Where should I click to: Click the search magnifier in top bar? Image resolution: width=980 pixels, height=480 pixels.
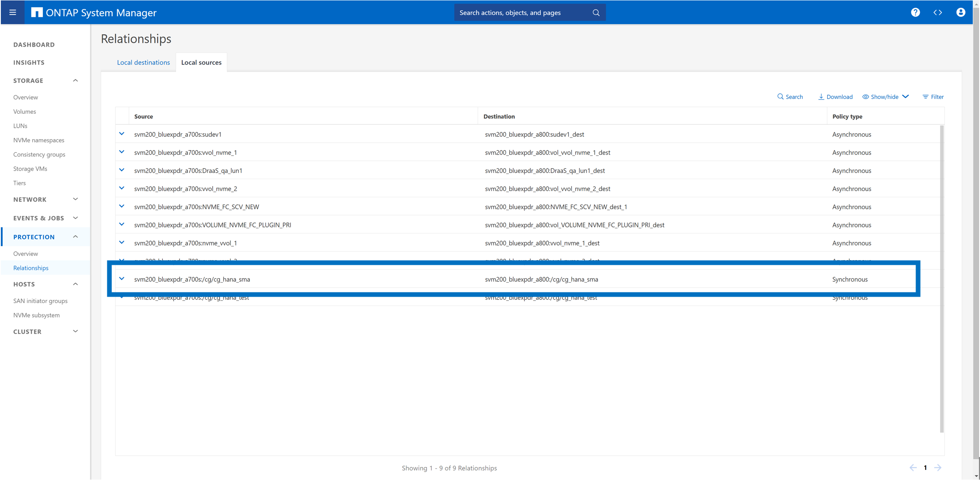tap(596, 13)
